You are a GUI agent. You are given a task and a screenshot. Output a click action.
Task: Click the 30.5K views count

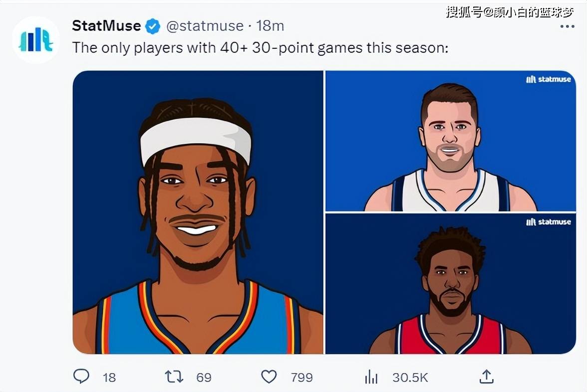[x=410, y=378]
